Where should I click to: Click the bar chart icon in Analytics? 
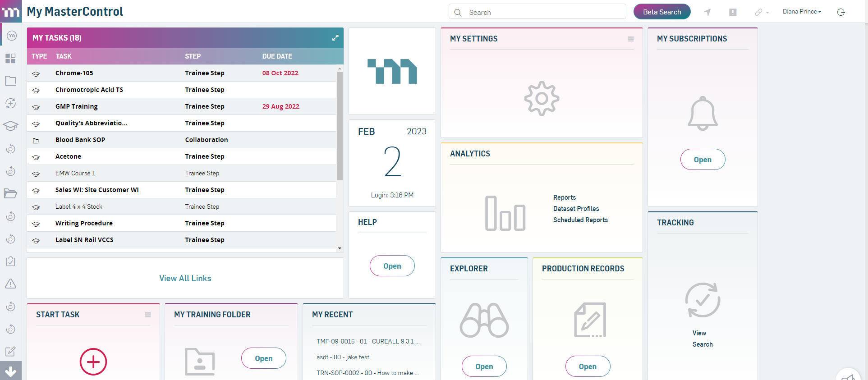(505, 213)
